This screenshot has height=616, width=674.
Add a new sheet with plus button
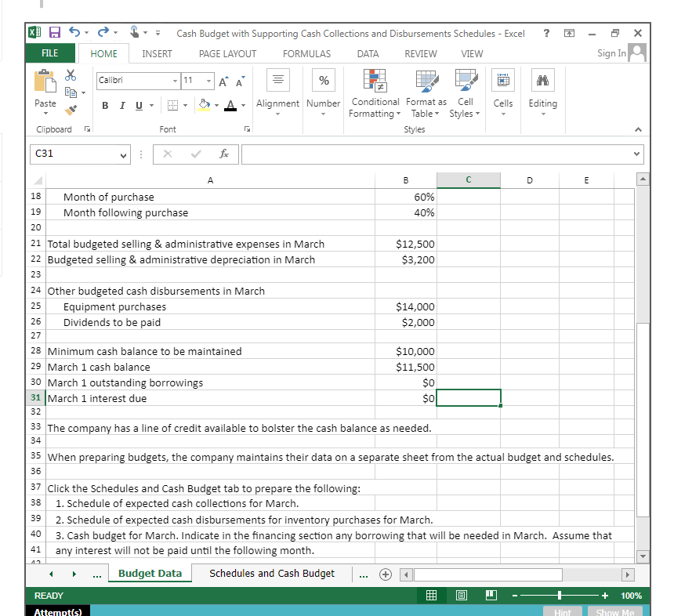386,574
